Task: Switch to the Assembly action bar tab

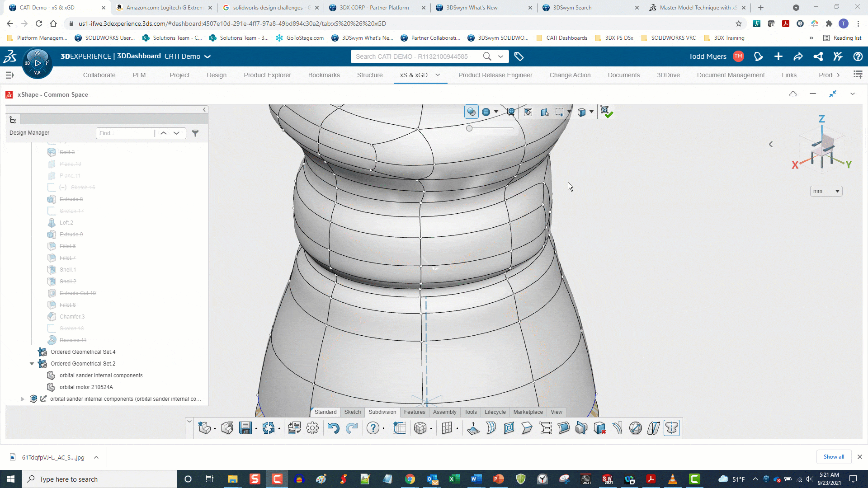Action: (445, 412)
